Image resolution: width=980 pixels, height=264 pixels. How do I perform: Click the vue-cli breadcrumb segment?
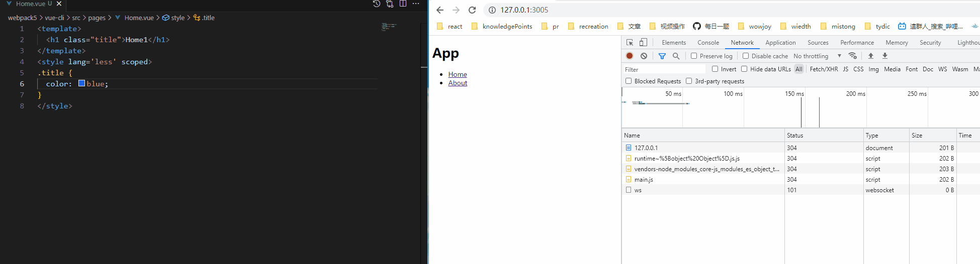coord(54,18)
